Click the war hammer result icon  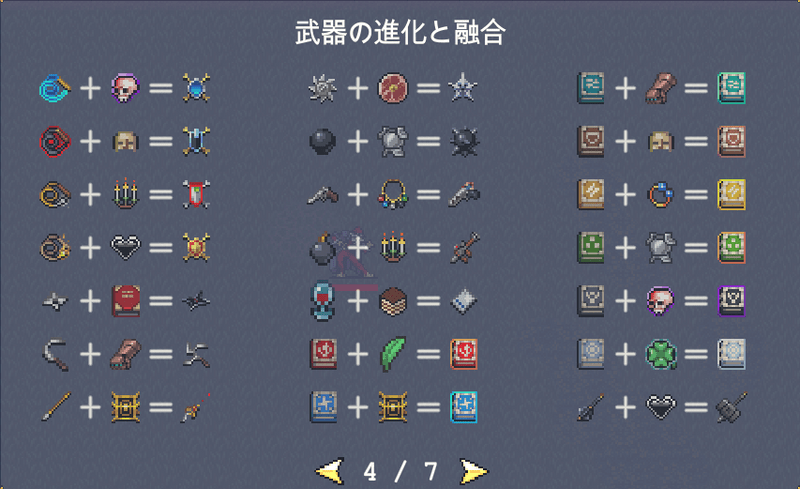[x=732, y=407]
